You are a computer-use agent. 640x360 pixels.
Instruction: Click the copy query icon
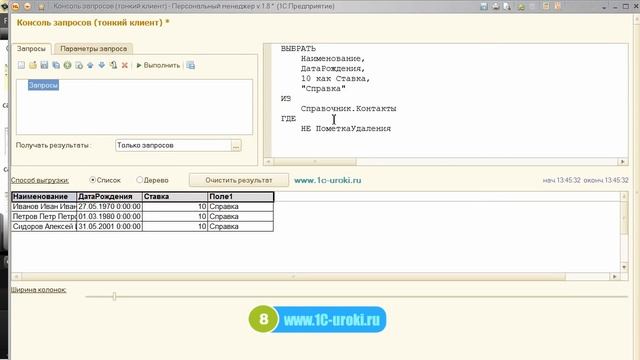(56, 65)
